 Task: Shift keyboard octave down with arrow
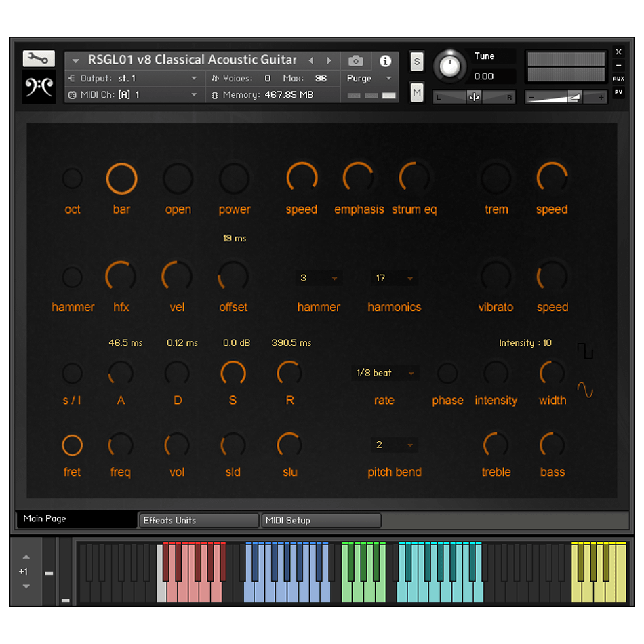[x=26, y=586]
